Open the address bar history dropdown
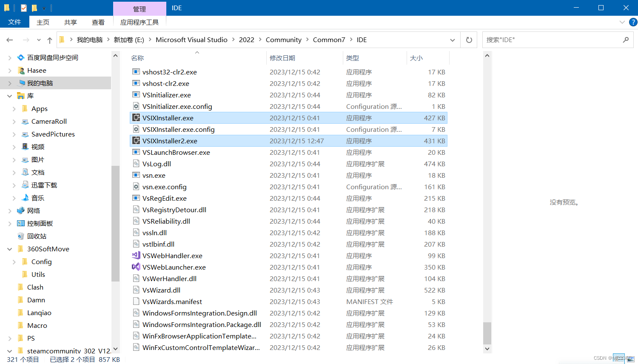The width and height of the screenshot is (638, 364). click(x=453, y=40)
